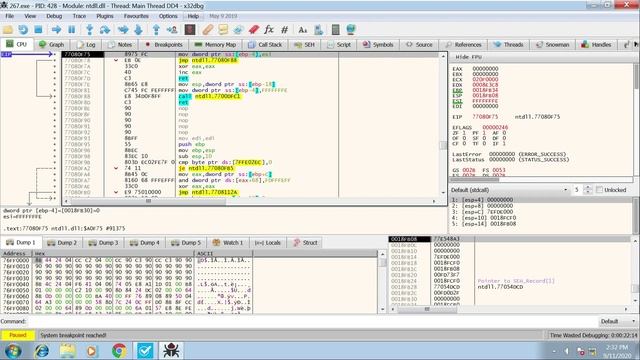Open the Favourites menu

136,16
